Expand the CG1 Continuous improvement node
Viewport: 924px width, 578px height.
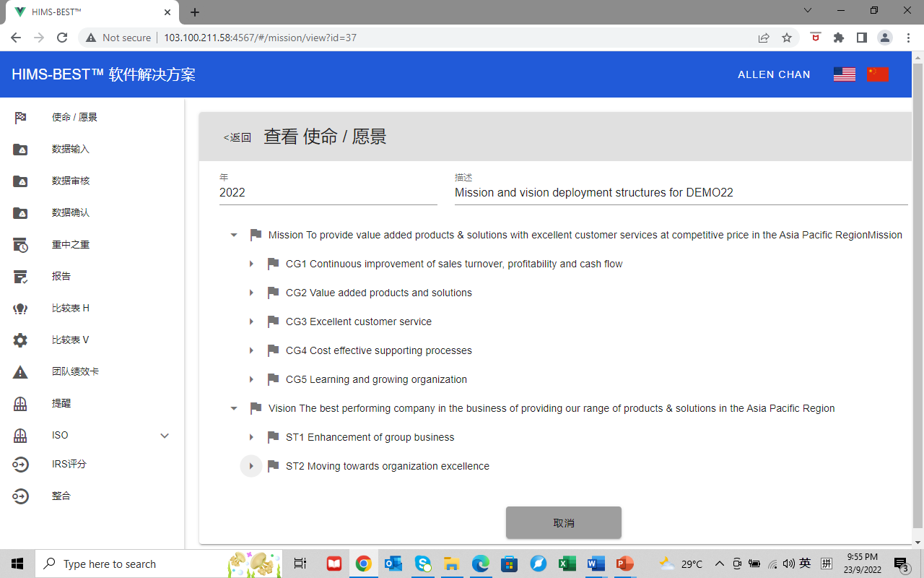251,264
